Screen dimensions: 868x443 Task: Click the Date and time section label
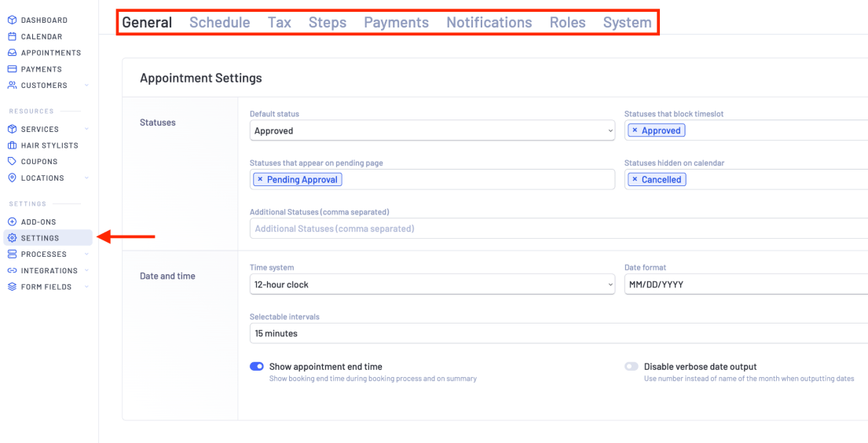click(x=168, y=276)
